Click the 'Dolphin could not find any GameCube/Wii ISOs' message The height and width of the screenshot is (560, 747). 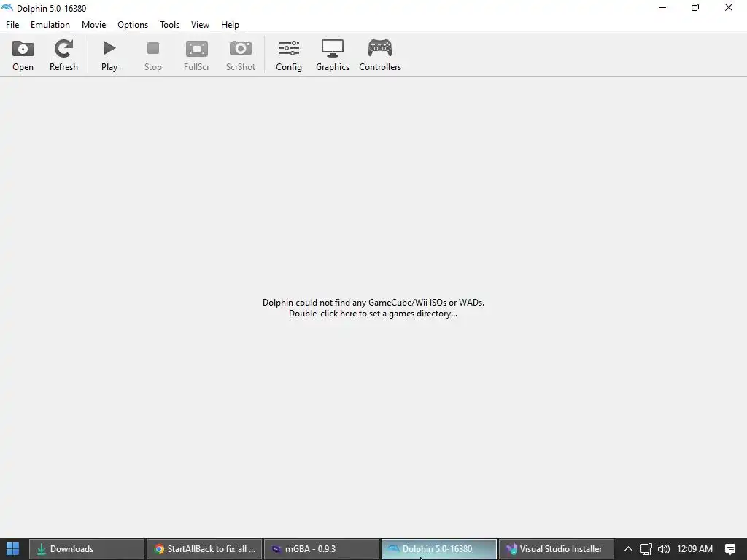point(373,303)
